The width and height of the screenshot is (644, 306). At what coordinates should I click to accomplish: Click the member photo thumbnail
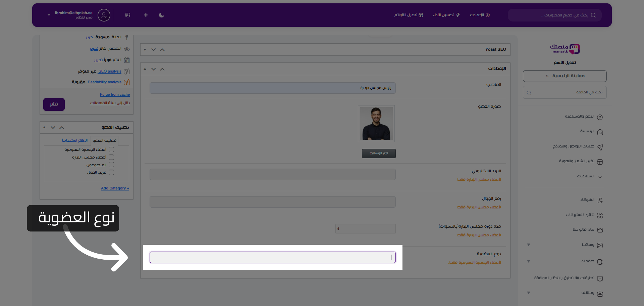click(376, 124)
